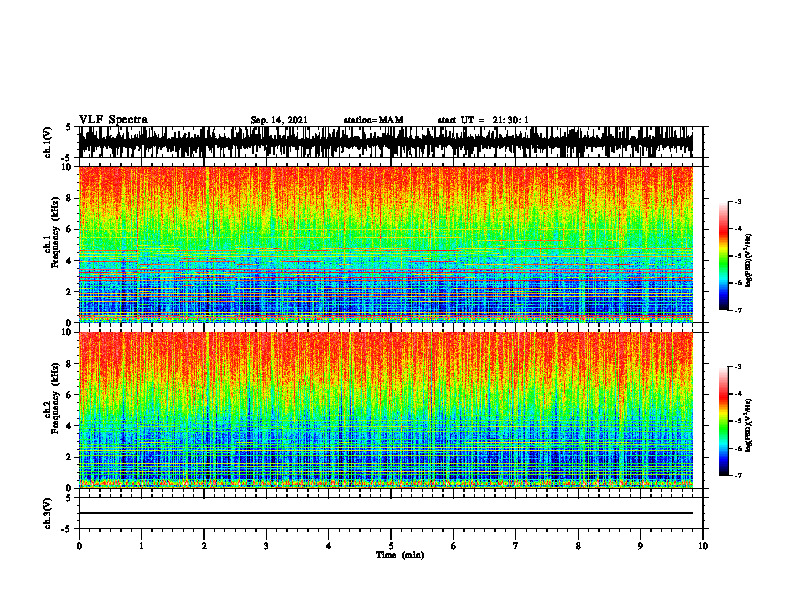Click the "6" kHz tick on ch.1 axis

(70, 229)
